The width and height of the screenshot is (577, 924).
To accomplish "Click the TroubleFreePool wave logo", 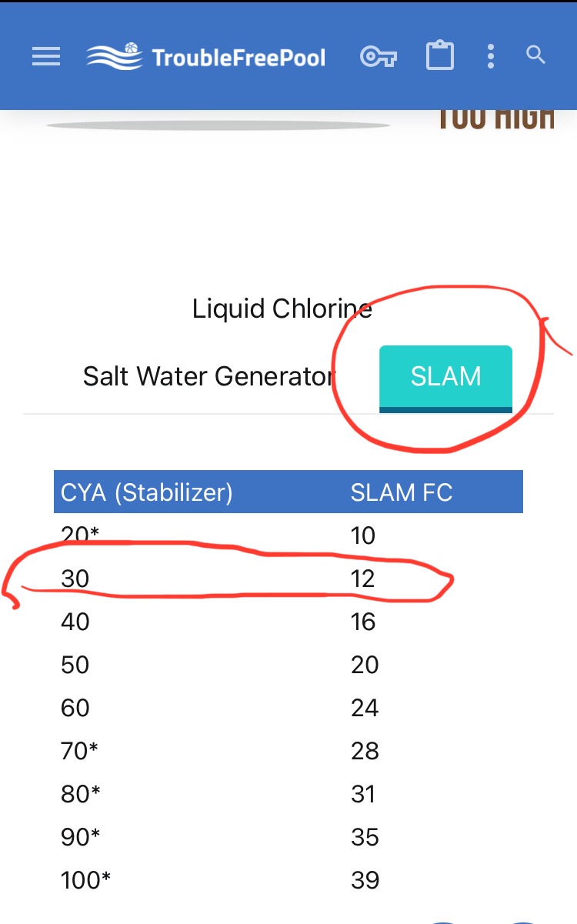I will [114, 56].
